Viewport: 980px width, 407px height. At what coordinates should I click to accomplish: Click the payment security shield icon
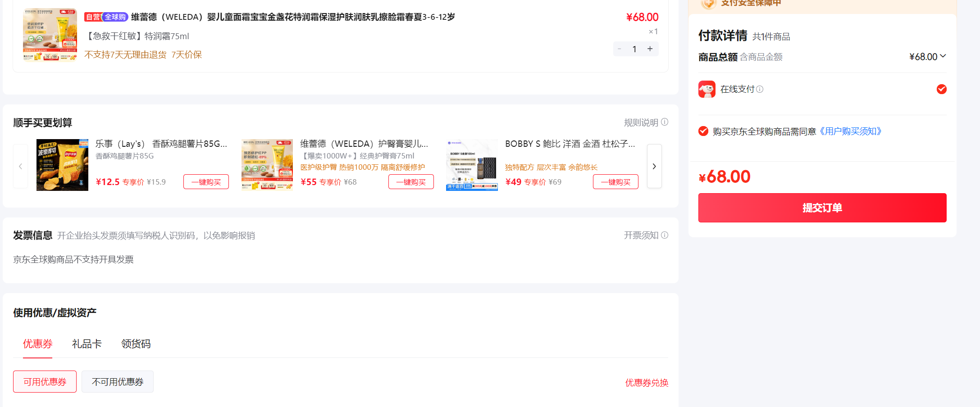(x=708, y=4)
